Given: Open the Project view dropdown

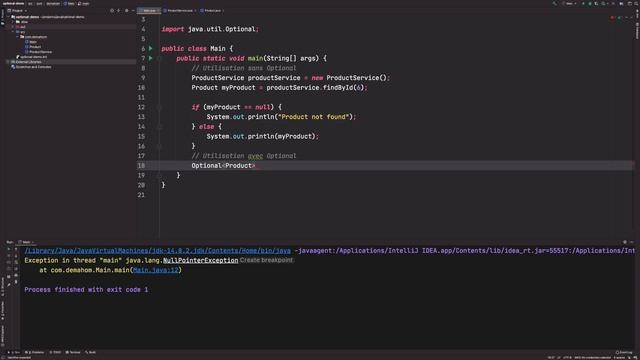Looking at the screenshot, I should (18, 11).
